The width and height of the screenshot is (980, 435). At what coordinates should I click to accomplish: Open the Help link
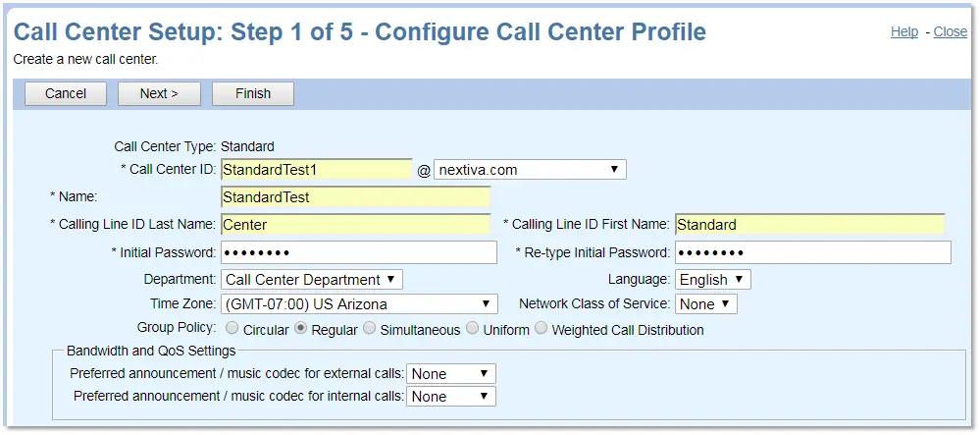(x=904, y=32)
